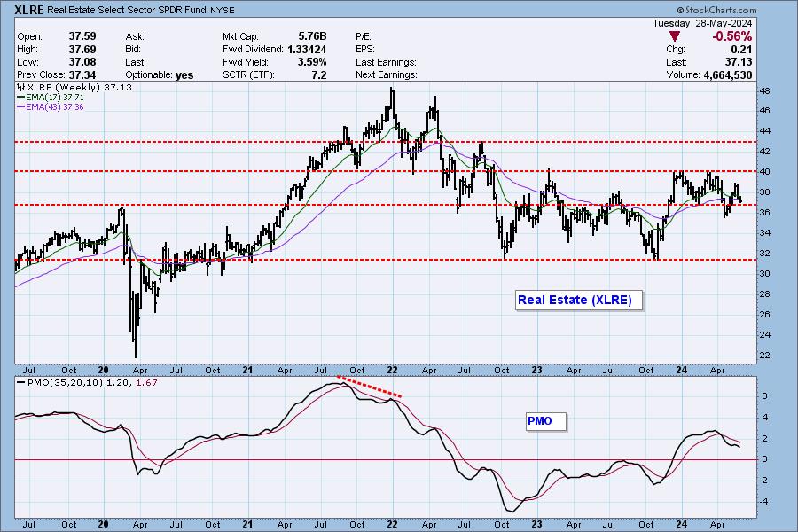Viewport: 798px width, 532px height.
Task: Click the Volume value 4,664,530
Action: click(728, 74)
